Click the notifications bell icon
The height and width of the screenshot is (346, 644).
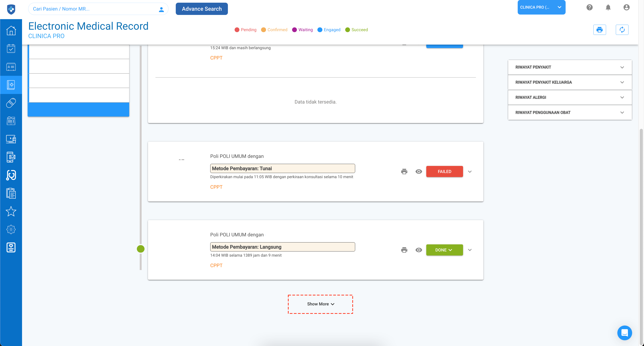click(x=608, y=7)
